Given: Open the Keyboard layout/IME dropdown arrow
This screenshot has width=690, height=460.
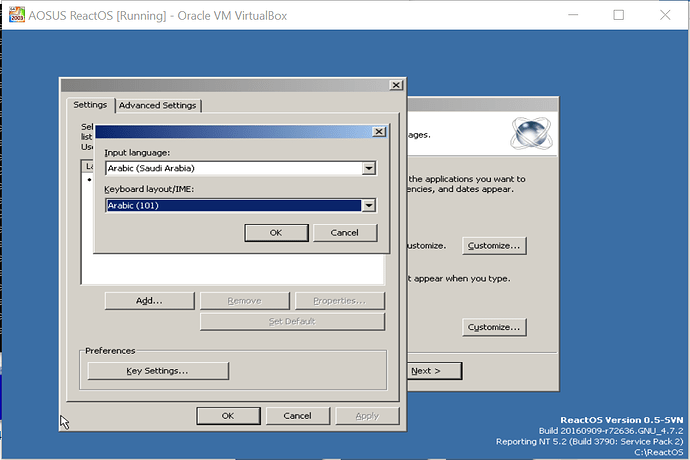Looking at the screenshot, I should pos(369,205).
